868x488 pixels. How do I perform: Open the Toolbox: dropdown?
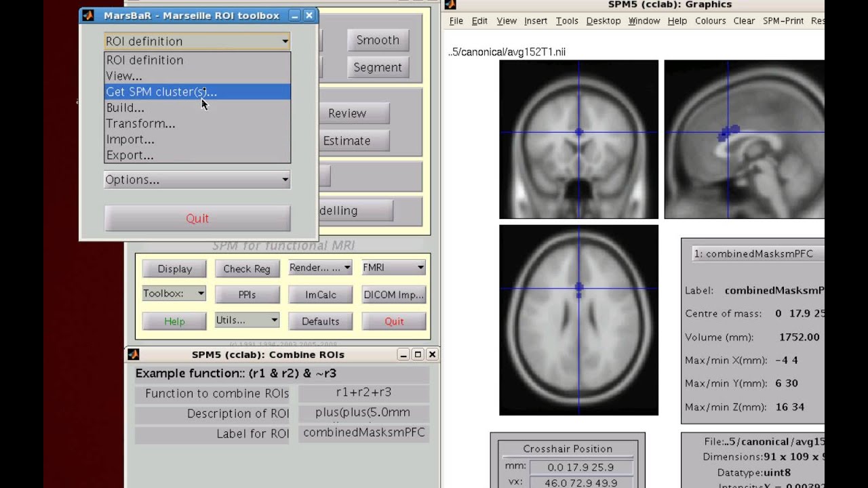pyautogui.click(x=174, y=293)
